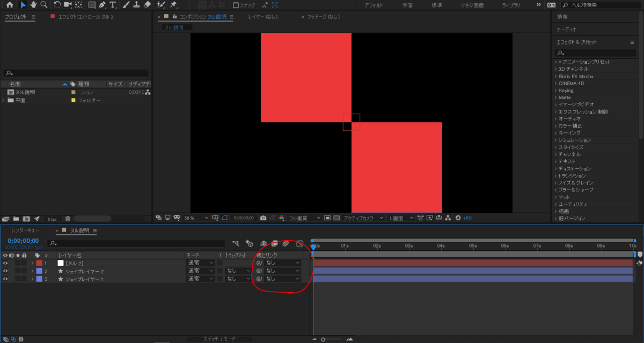Select the Brush tool
Viewport: 644px width, 343px height.
[x=126, y=5]
